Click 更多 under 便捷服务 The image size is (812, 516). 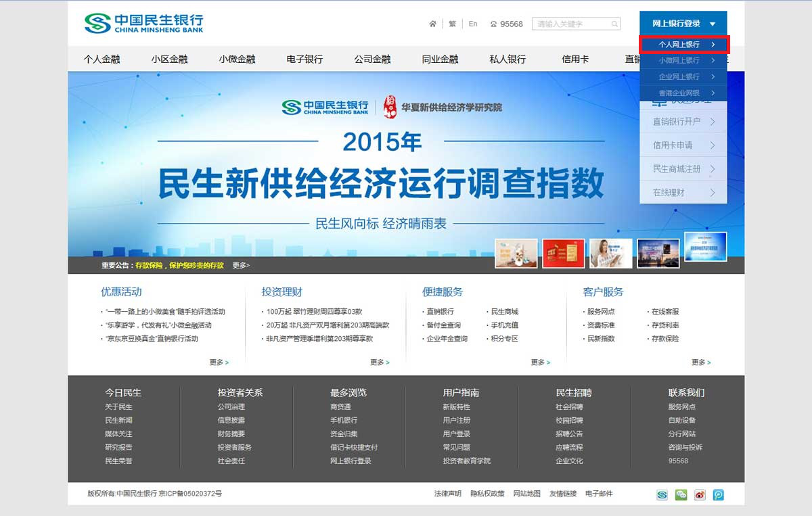(541, 362)
